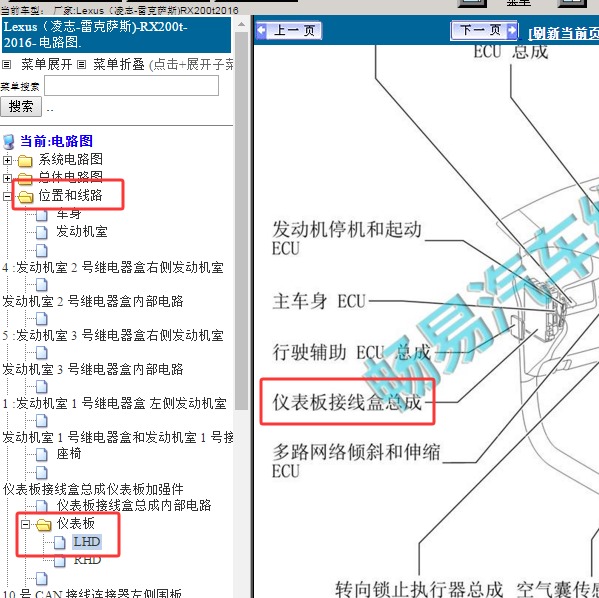Click the icon beside 菜单展开
Image resolution: width=599 pixels, height=598 pixels.
(6, 64)
